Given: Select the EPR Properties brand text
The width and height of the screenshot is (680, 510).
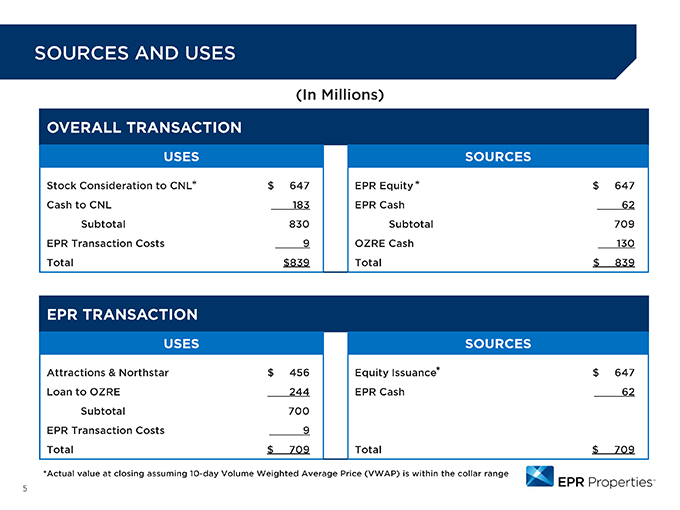Looking at the screenshot, I should point(606,482).
